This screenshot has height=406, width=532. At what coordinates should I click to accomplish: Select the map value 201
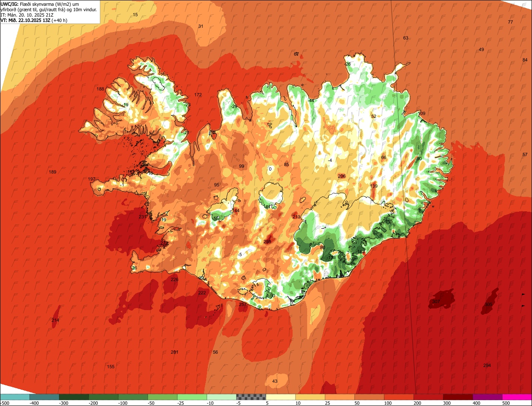(175, 352)
